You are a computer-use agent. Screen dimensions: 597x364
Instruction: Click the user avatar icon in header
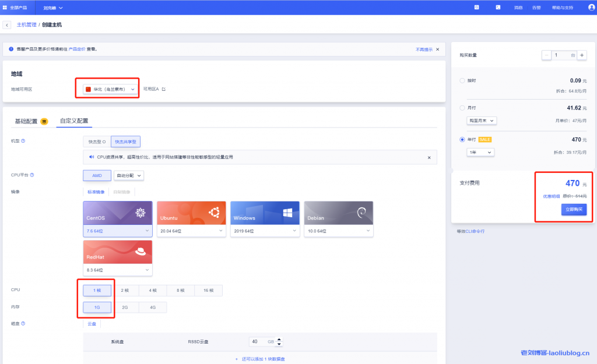click(x=591, y=8)
